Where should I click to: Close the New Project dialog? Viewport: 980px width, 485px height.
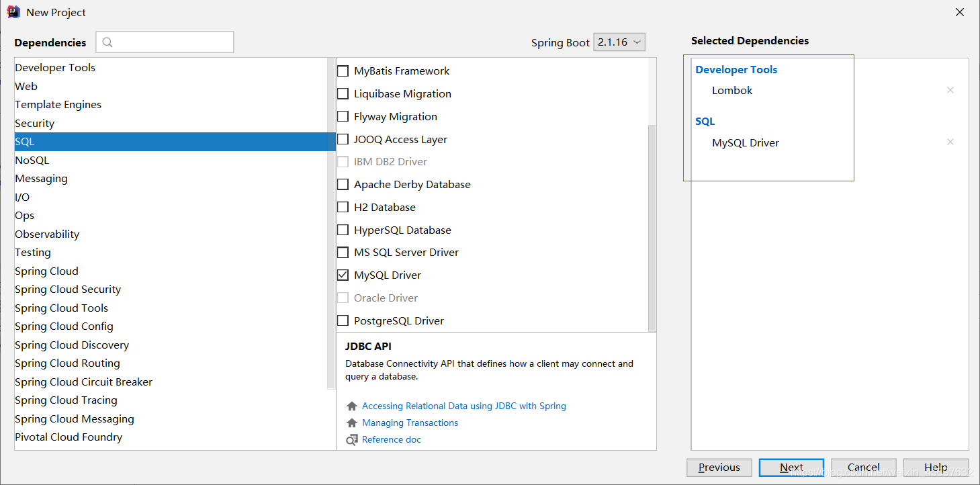[x=960, y=12]
